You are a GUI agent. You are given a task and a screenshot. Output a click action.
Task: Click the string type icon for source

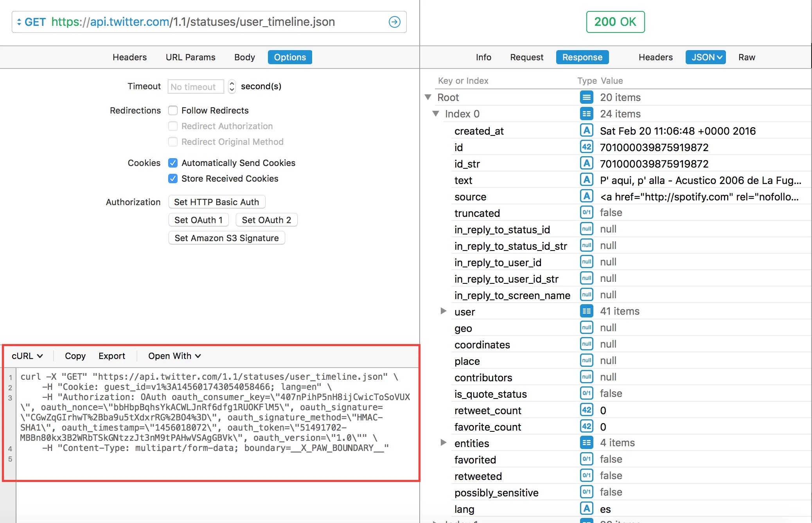586,196
